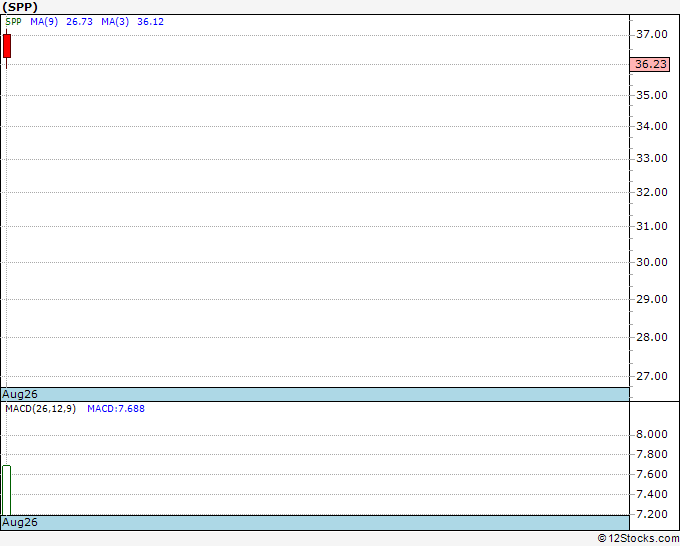Click the 35.00 price axis label
The image size is (680, 546).
[652, 95]
